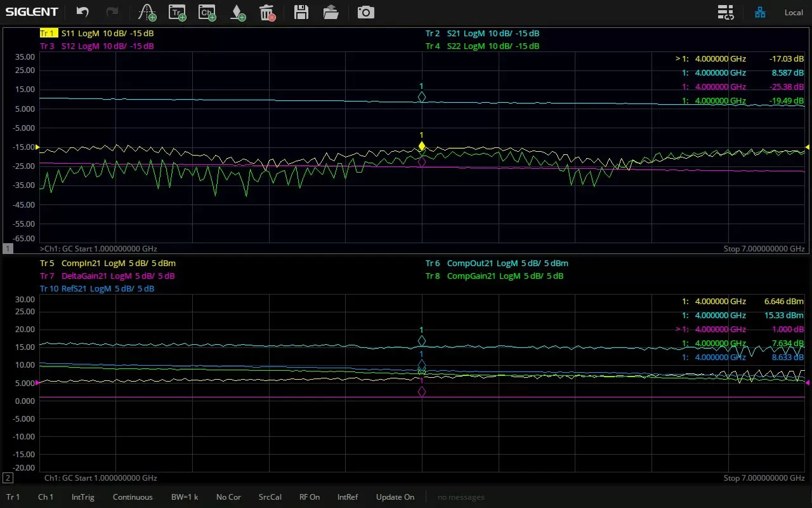The width and height of the screenshot is (812, 508).
Task: Open the IntTrig trigger source selector
Action: pyautogui.click(x=82, y=497)
